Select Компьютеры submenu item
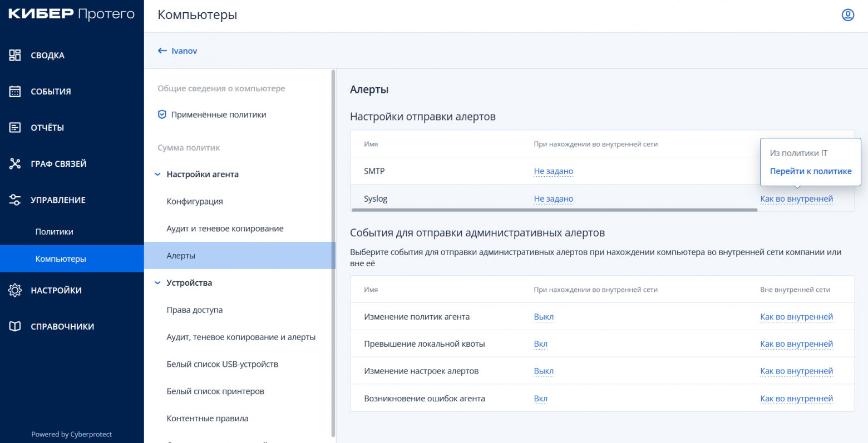This screenshot has height=443, width=868. click(72, 258)
